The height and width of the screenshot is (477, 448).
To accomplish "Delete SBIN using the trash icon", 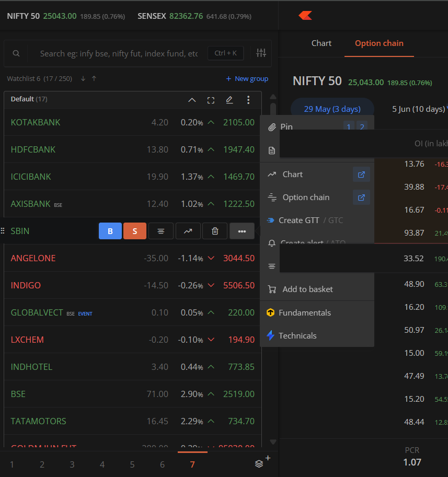I will (x=215, y=231).
